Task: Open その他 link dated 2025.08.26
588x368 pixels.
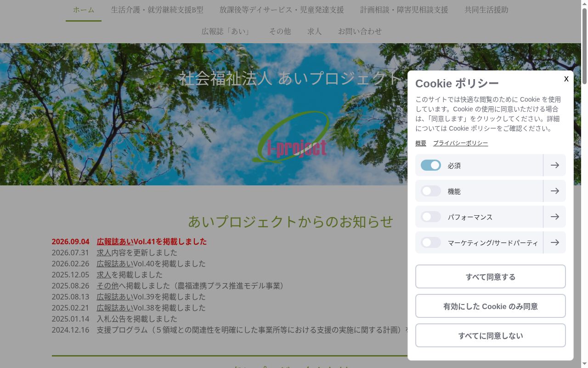Action: [107, 286]
